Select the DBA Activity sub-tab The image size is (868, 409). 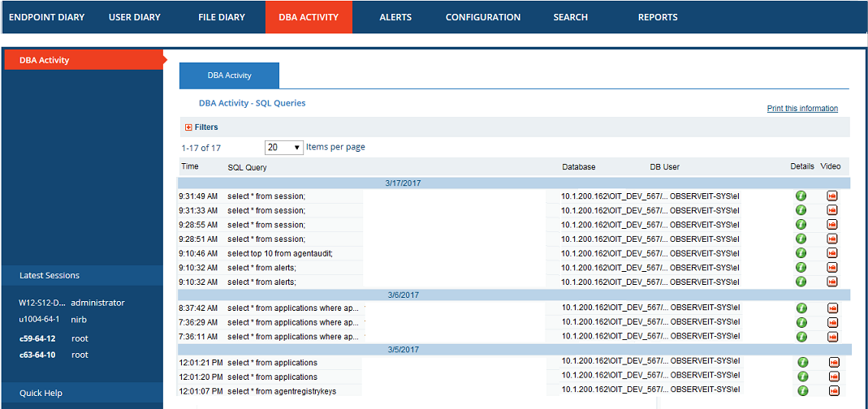tap(229, 75)
